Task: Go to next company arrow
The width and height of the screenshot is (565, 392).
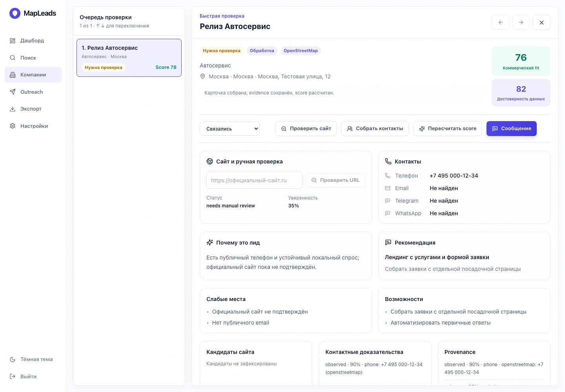Action: (x=521, y=22)
